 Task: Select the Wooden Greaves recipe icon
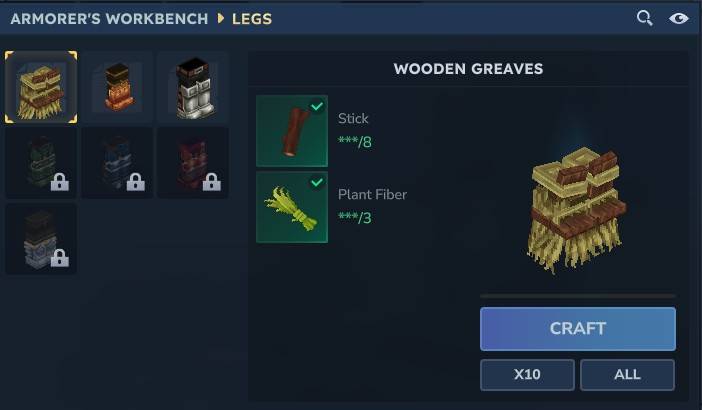(41, 87)
